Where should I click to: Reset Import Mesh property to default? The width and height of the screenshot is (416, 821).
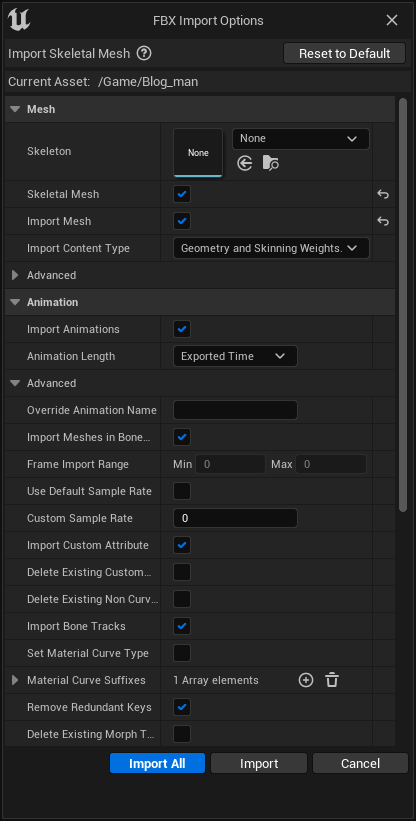(383, 221)
